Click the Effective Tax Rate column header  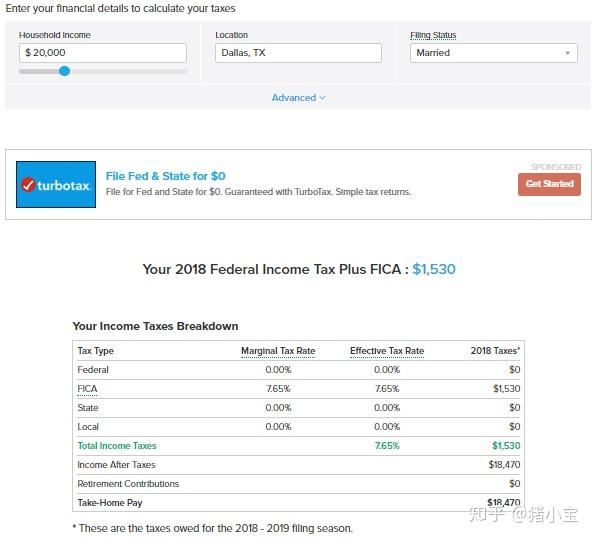coord(387,351)
